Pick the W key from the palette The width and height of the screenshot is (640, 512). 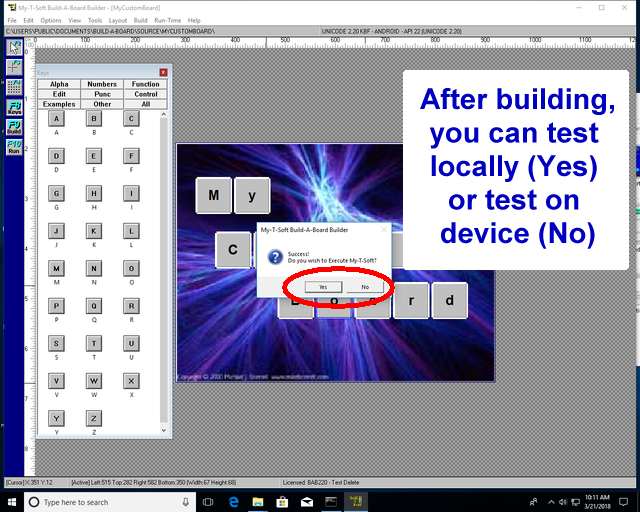pyautogui.click(x=94, y=381)
